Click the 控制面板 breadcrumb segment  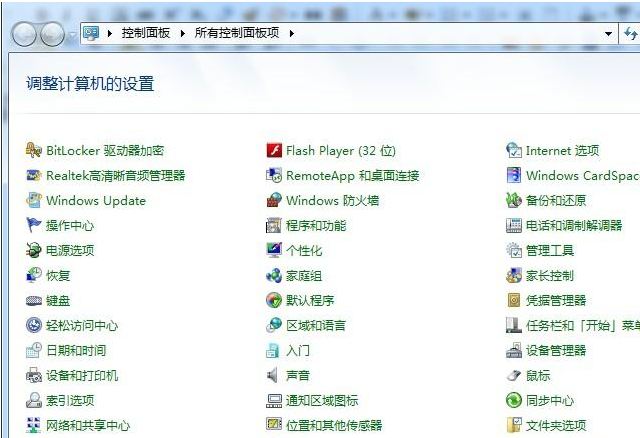coord(145,33)
